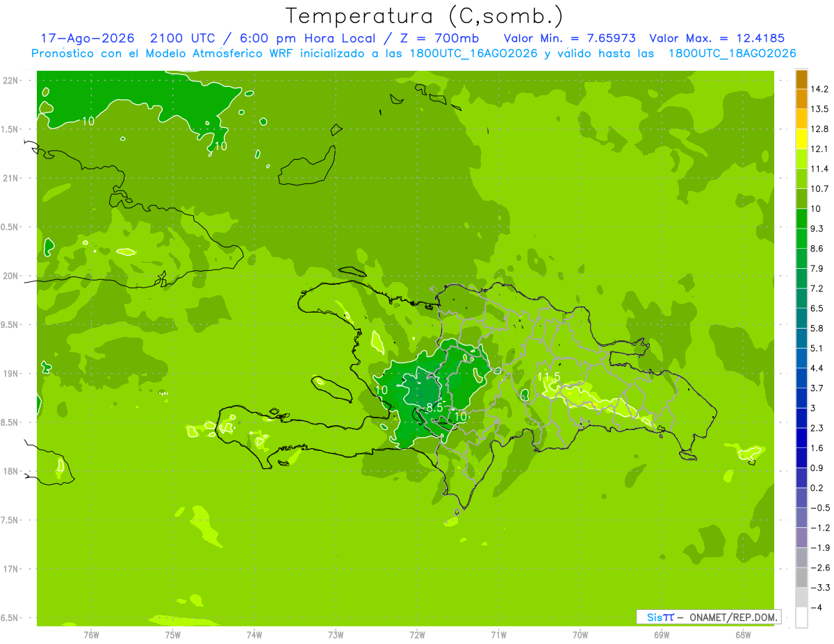Screen dimensions: 834x644
Task: Pick the purple swatch between -1.9 and -1.2
Action: [801, 538]
